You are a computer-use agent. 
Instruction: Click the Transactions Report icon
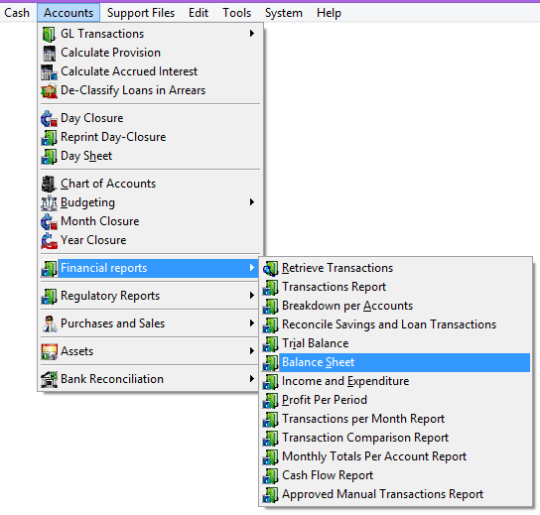(270, 287)
